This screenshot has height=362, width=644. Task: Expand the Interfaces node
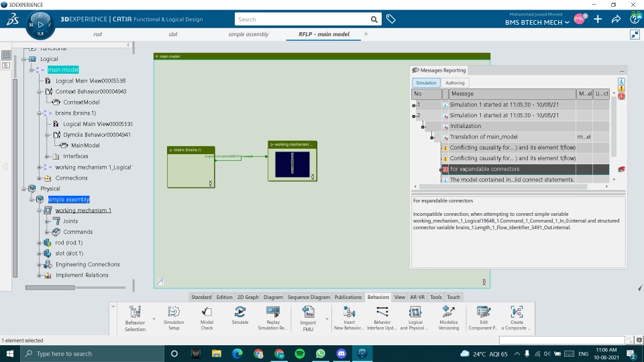(x=47, y=156)
